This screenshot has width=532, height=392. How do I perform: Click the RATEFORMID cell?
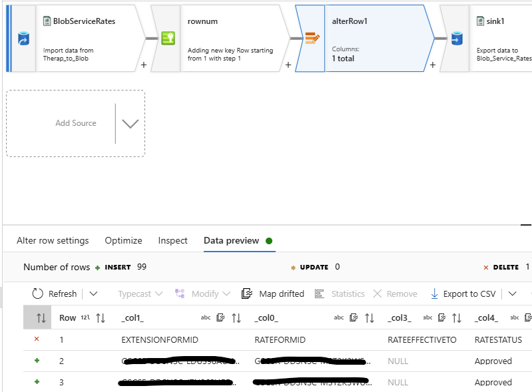point(280,340)
